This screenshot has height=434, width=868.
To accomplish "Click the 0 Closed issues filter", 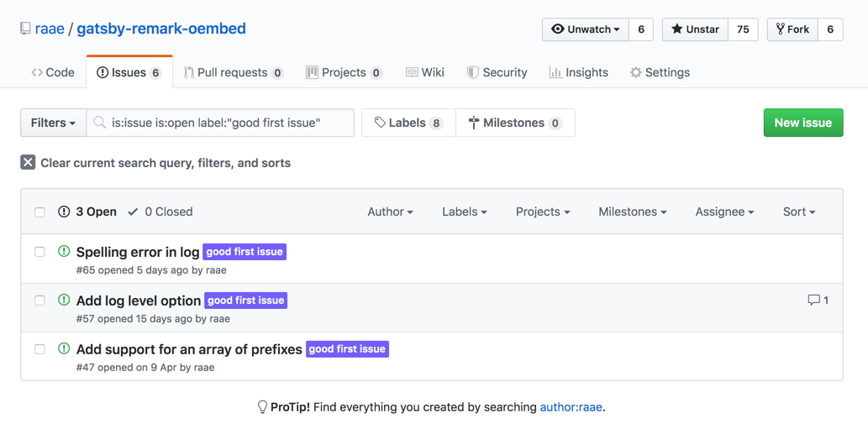I will click(x=160, y=212).
